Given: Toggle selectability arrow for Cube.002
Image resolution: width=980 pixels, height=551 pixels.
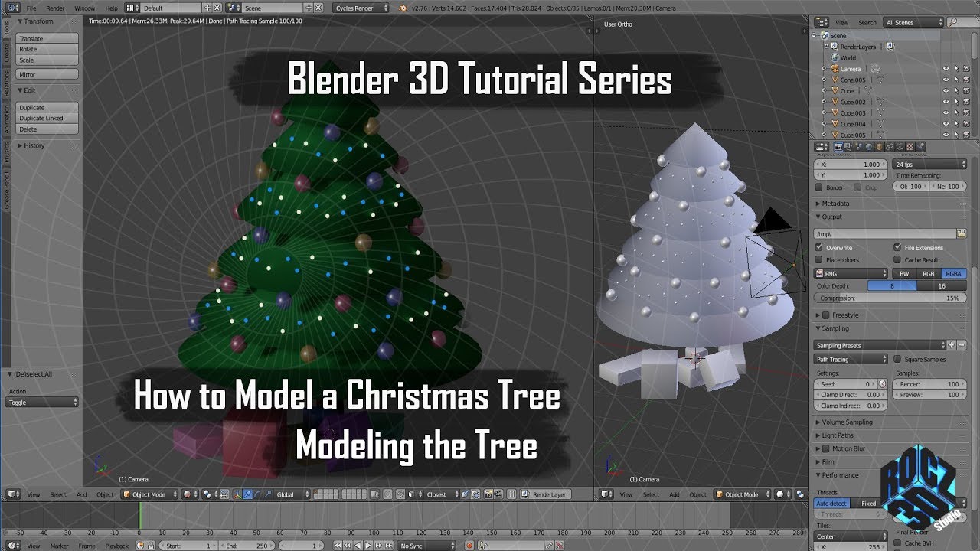Looking at the screenshot, I should (x=956, y=102).
